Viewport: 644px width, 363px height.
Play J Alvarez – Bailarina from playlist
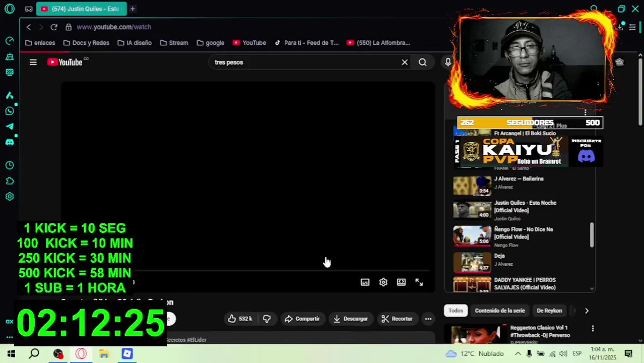[x=519, y=178]
